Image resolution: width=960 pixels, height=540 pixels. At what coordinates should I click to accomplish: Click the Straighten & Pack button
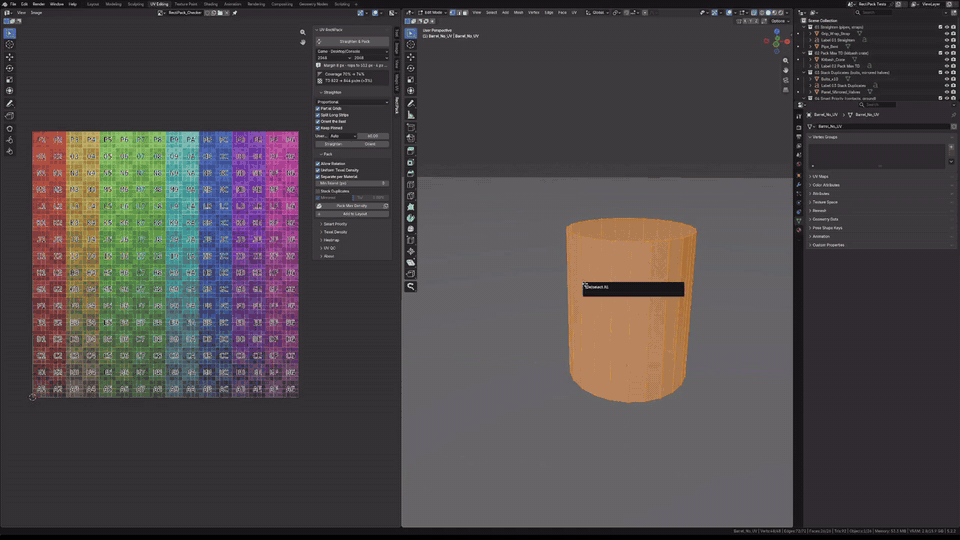pyautogui.click(x=353, y=42)
